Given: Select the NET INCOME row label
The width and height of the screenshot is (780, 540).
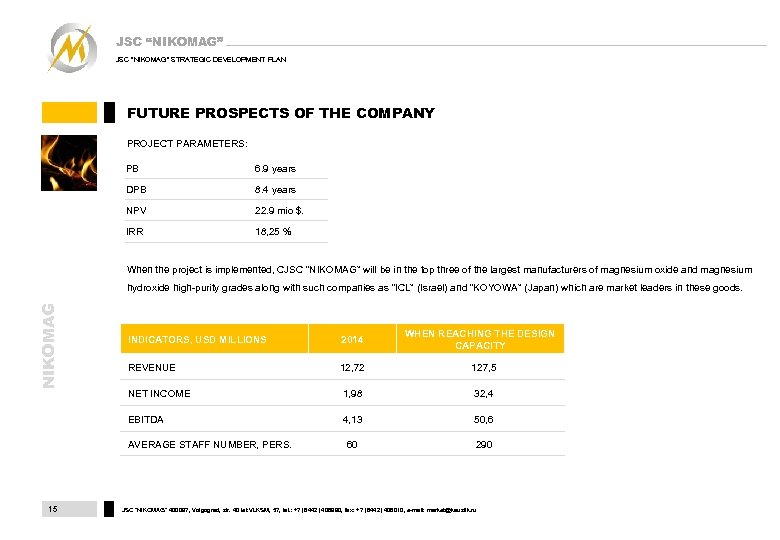Looking at the screenshot, I should pyautogui.click(x=159, y=394).
